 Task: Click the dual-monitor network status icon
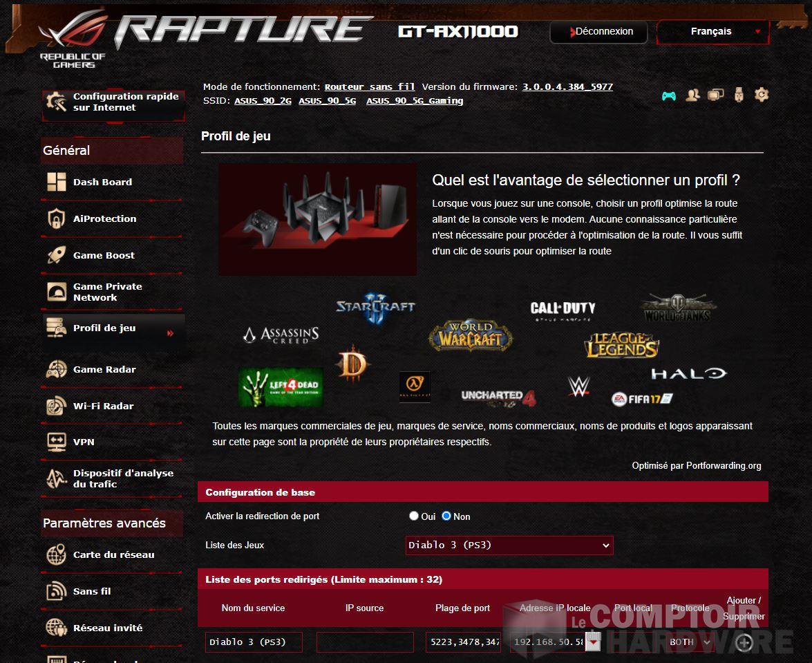pyautogui.click(x=716, y=95)
